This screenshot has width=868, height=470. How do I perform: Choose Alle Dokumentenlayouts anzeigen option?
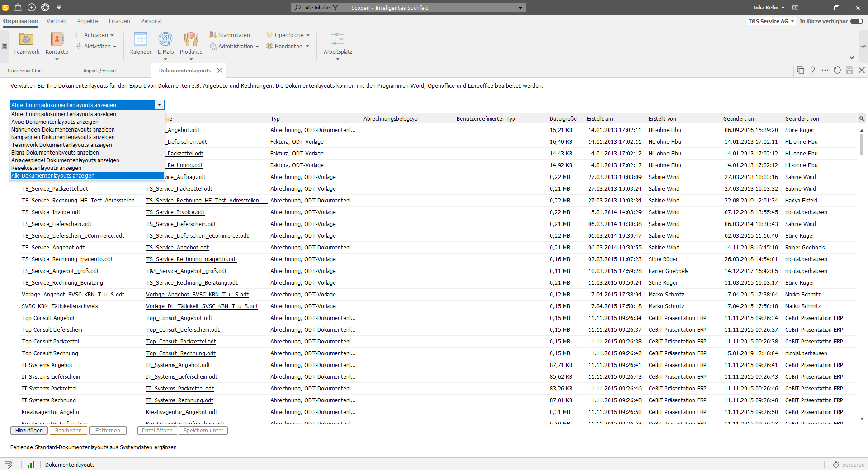tap(87, 176)
